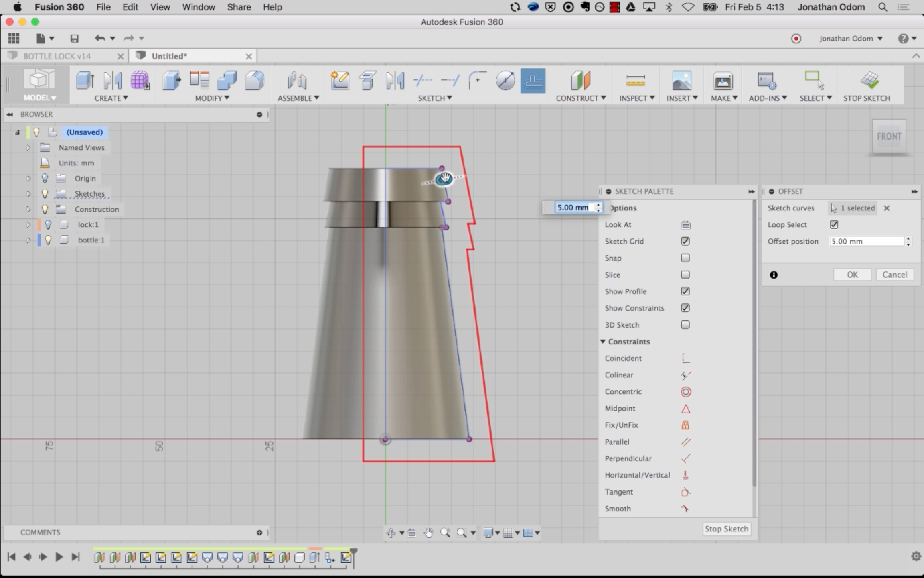Collapse the Constraints section
The width and height of the screenshot is (924, 578).
click(603, 342)
